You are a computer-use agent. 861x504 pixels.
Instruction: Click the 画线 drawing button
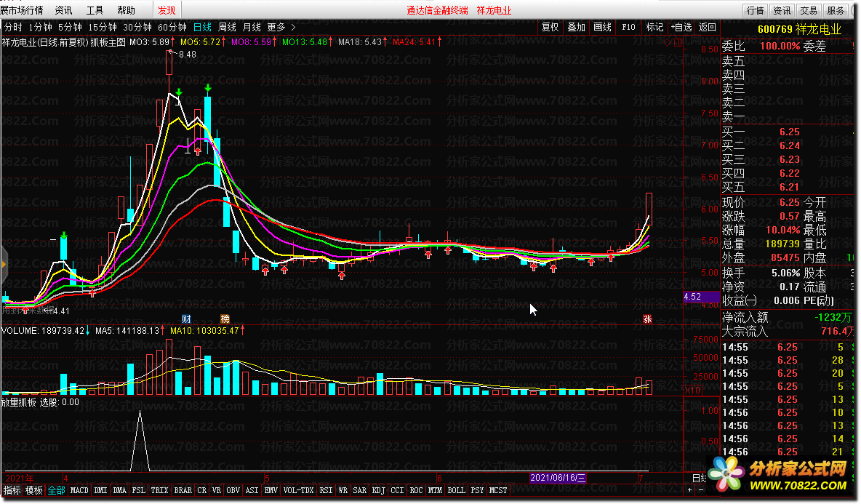click(602, 27)
